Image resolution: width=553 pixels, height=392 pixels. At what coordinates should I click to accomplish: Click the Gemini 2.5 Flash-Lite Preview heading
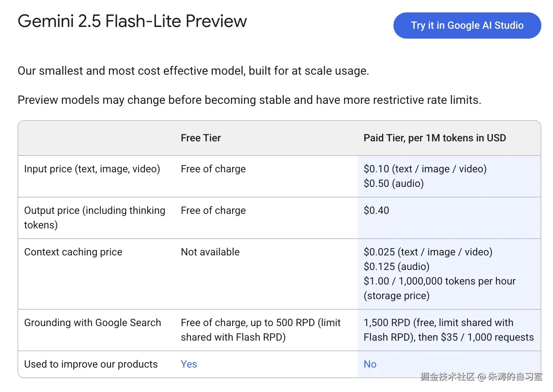(132, 21)
